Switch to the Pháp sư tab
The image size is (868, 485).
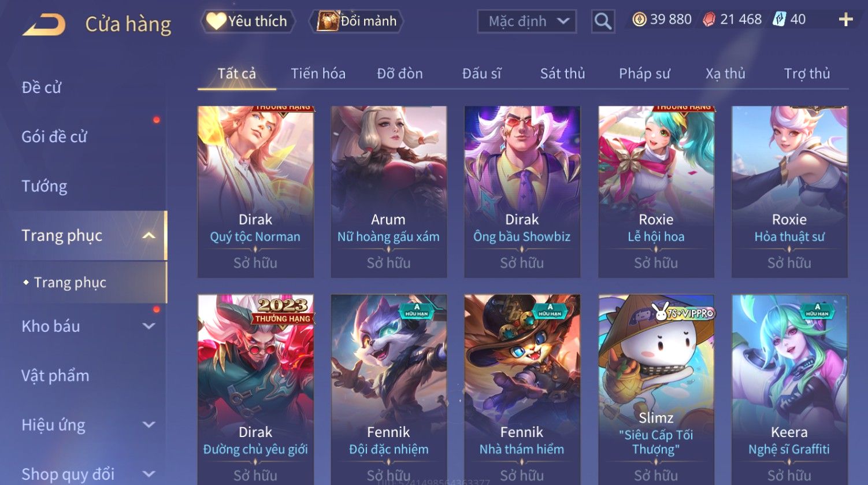coord(644,73)
